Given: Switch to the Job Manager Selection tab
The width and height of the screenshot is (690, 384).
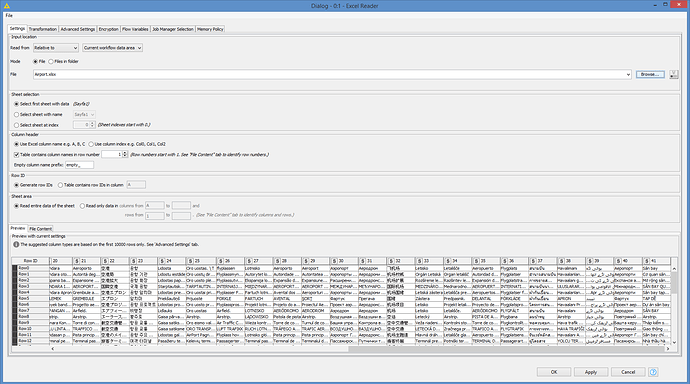Looking at the screenshot, I should point(172,29).
